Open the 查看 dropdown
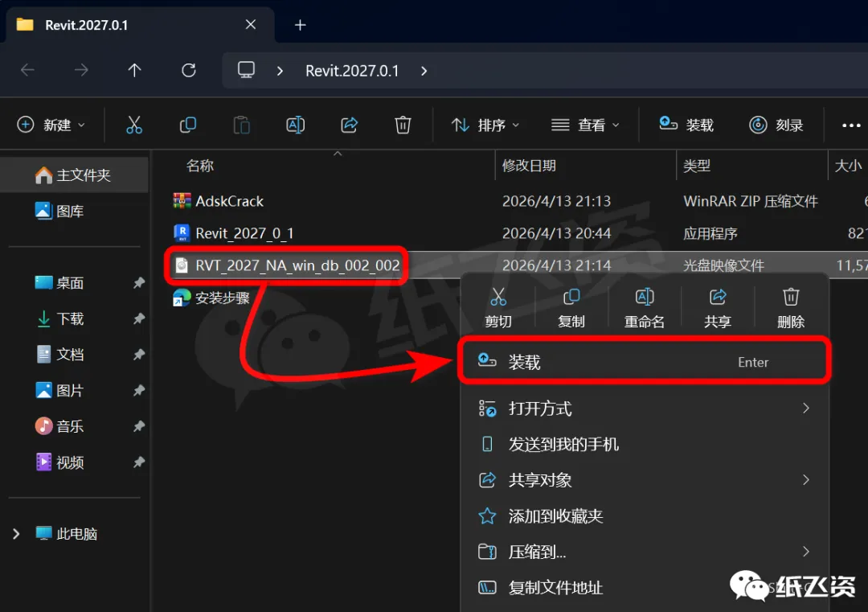 tap(584, 125)
